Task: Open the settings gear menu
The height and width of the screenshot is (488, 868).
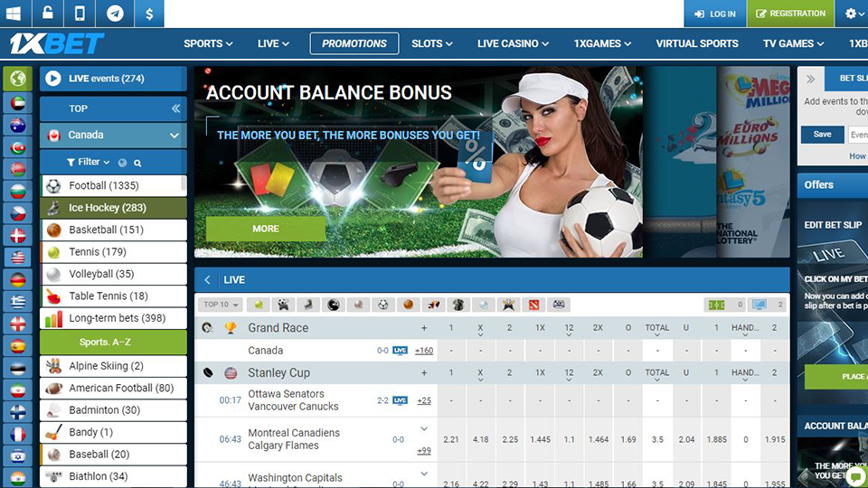Action: coord(853,14)
